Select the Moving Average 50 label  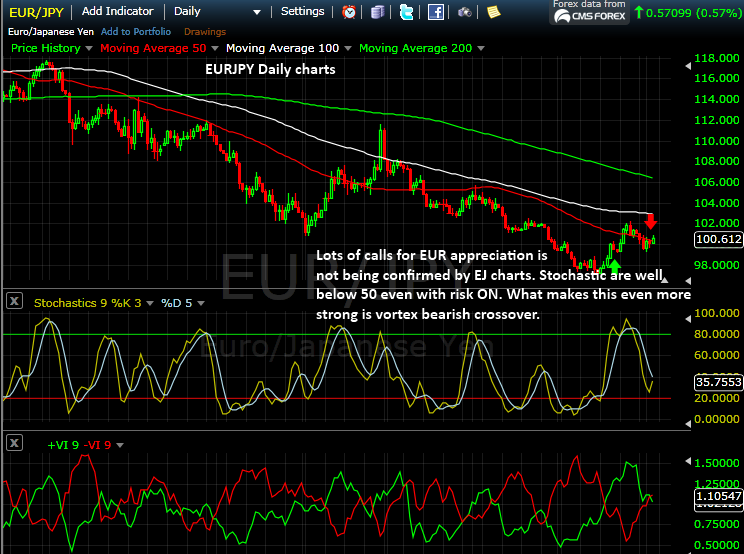tap(153, 48)
